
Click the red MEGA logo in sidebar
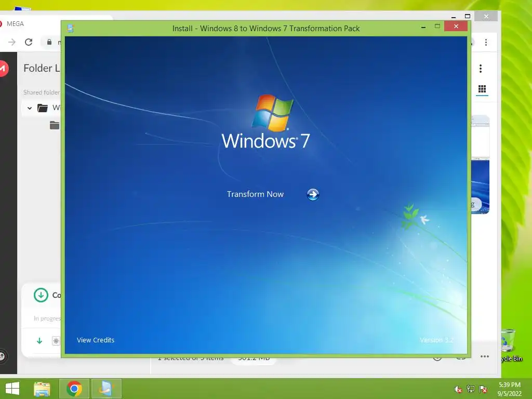tap(3, 69)
